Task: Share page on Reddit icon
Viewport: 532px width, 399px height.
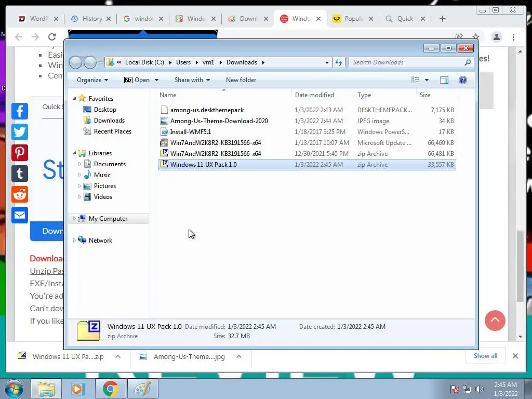Action: pos(20,194)
